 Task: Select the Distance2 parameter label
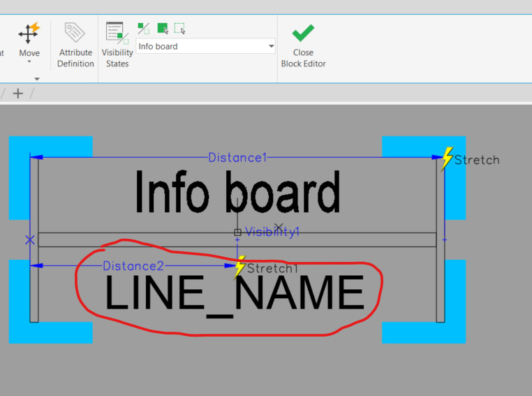tap(133, 266)
